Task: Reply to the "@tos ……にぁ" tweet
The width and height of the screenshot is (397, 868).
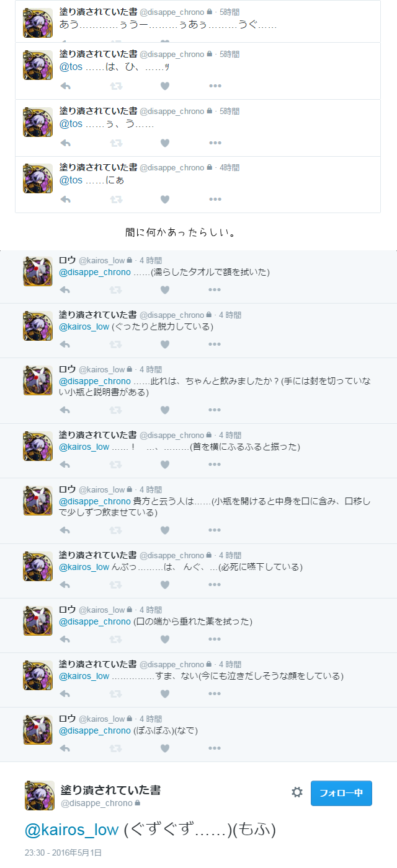Action: [x=65, y=199]
